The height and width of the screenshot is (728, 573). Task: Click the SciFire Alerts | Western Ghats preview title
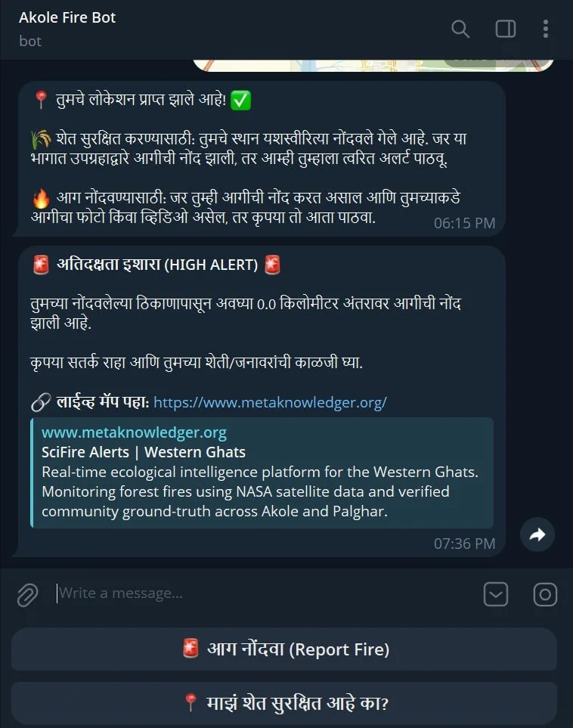coord(144,452)
